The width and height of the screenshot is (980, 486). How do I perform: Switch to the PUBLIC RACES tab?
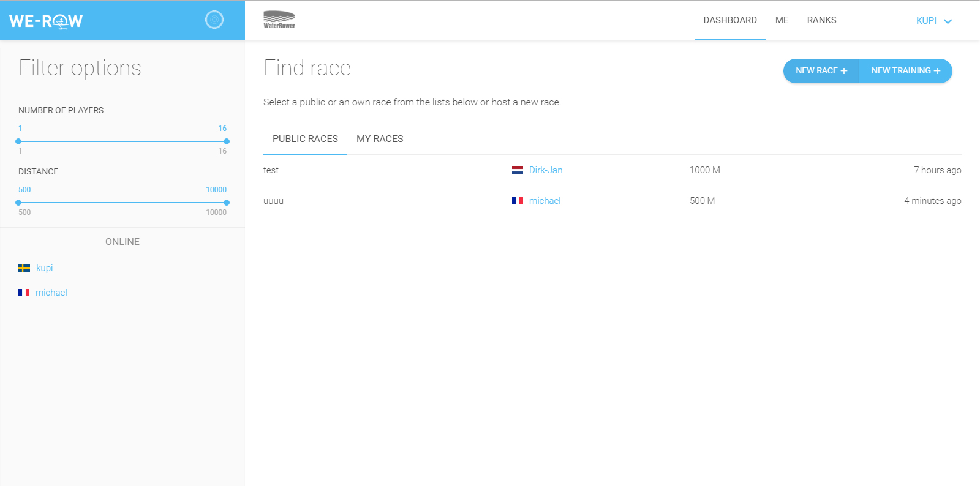[305, 139]
